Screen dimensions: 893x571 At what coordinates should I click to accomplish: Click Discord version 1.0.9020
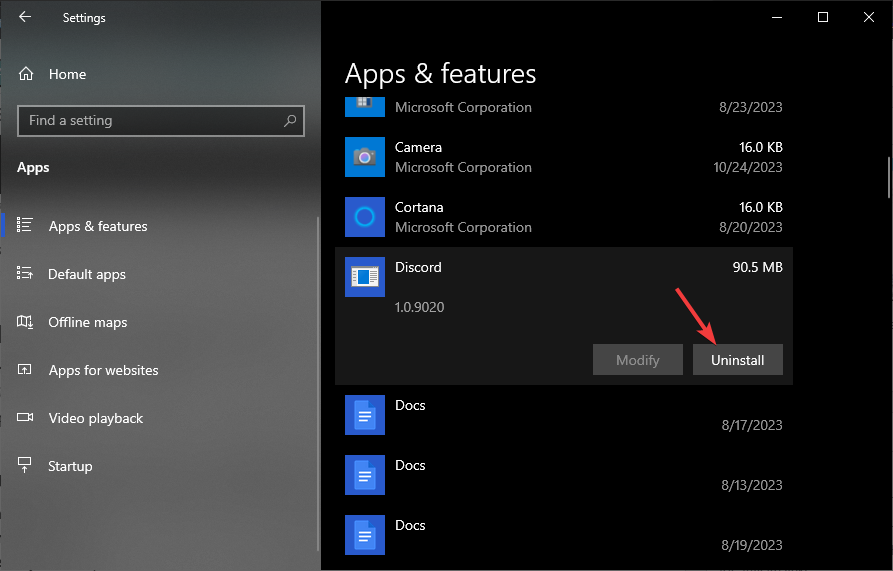(420, 307)
